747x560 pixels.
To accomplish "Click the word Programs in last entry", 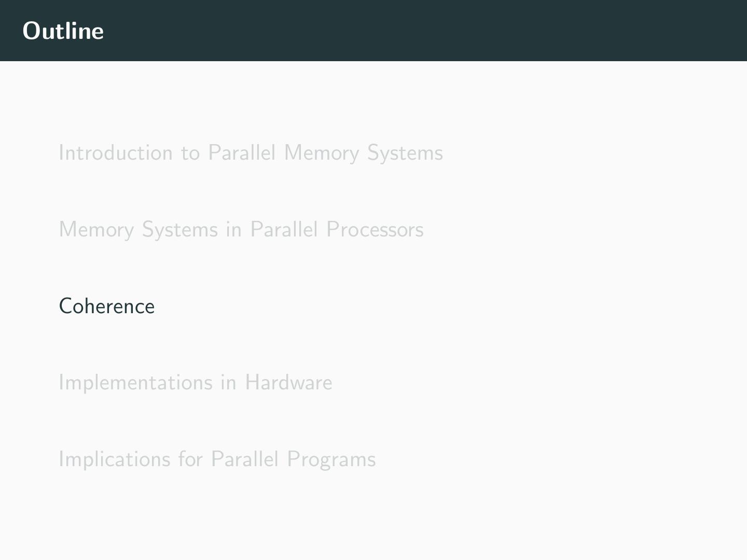I will [x=331, y=459].
